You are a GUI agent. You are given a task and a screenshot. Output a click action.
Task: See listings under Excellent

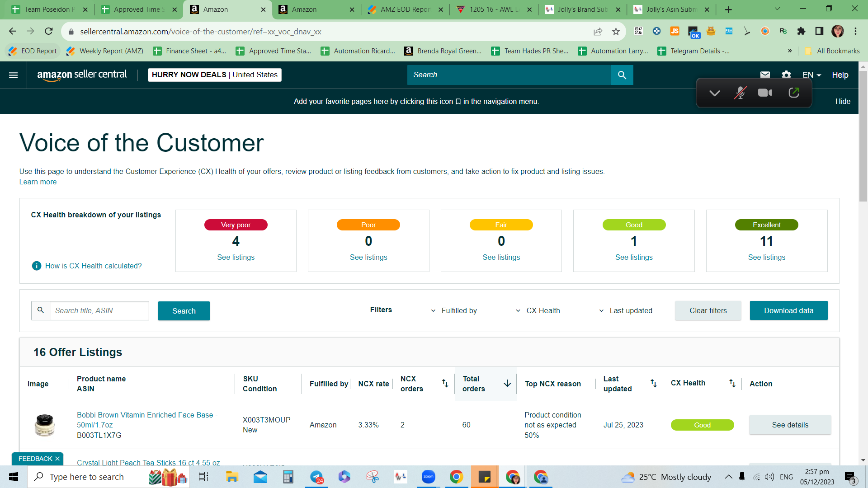pyautogui.click(x=766, y=257)
